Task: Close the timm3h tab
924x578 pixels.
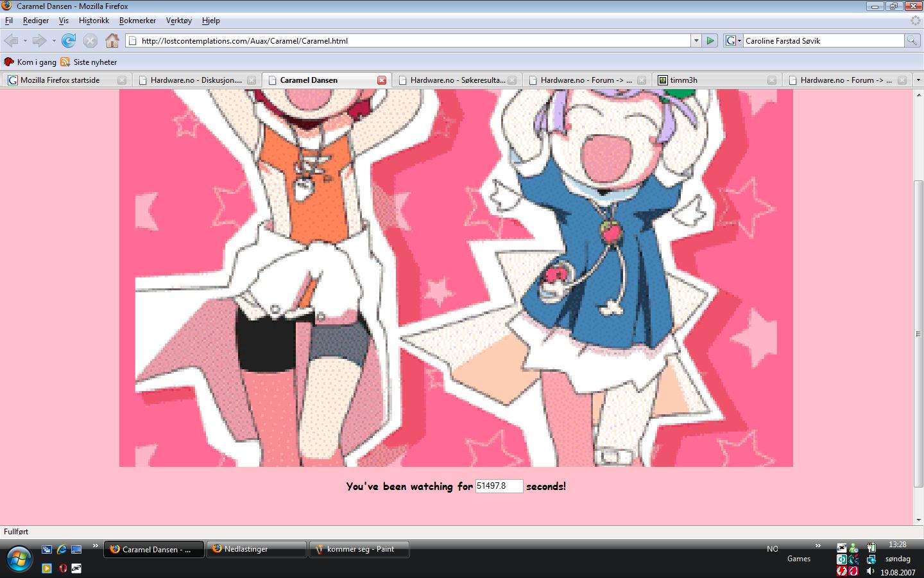Action: point(772,80)
